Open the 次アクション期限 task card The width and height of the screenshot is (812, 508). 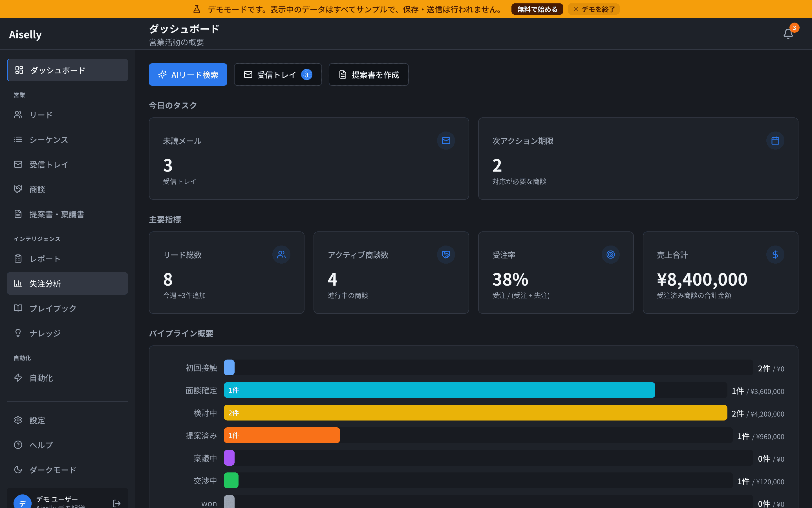(638, 159)
